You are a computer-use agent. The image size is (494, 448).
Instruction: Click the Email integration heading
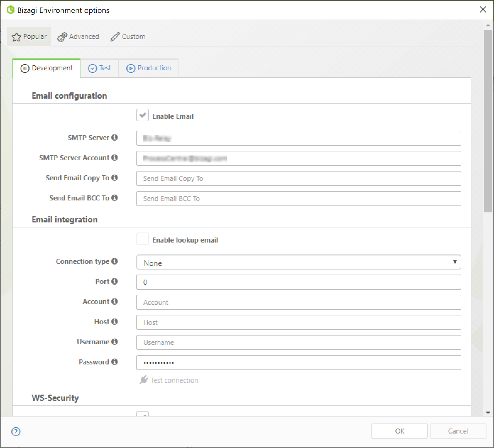(x=65, y=220)
